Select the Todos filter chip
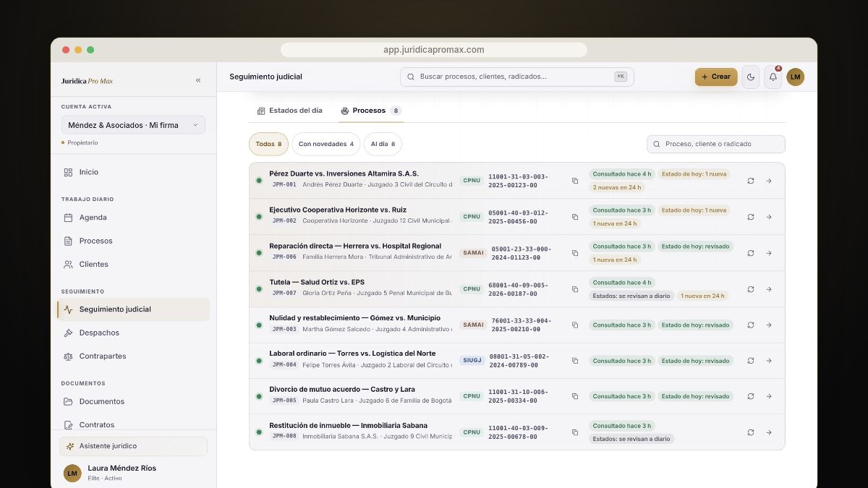The width and height of the screenshot is (868, 488). (x=268, y=144)
